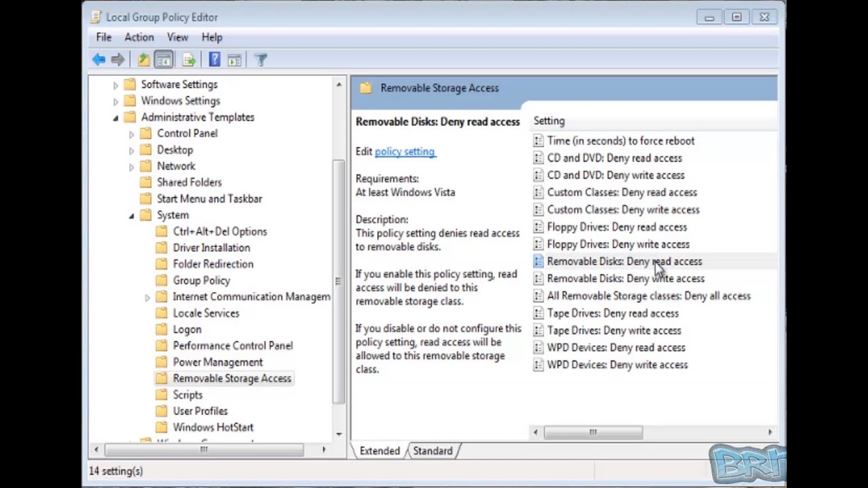
Task: Open the Help menu
Action: (212, 37)
